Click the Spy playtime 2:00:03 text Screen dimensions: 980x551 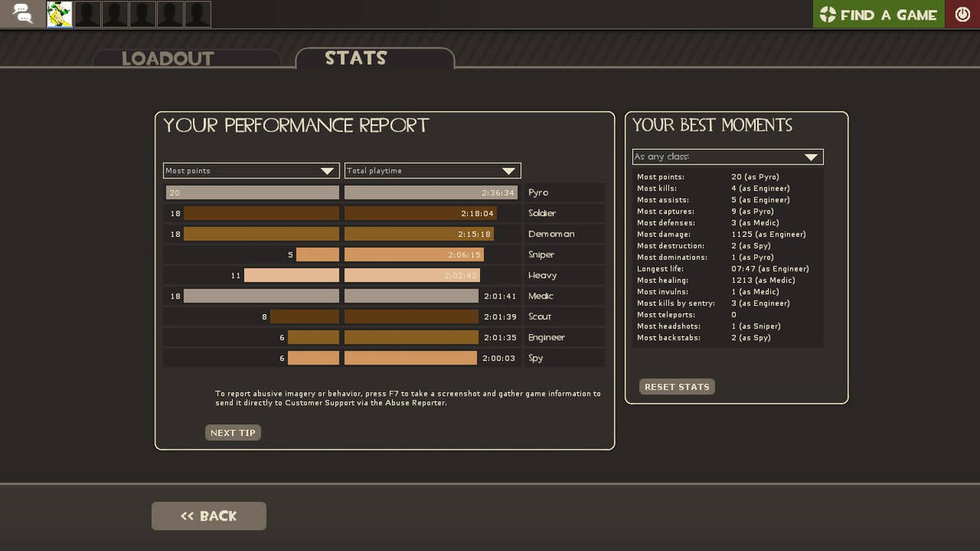499,358
